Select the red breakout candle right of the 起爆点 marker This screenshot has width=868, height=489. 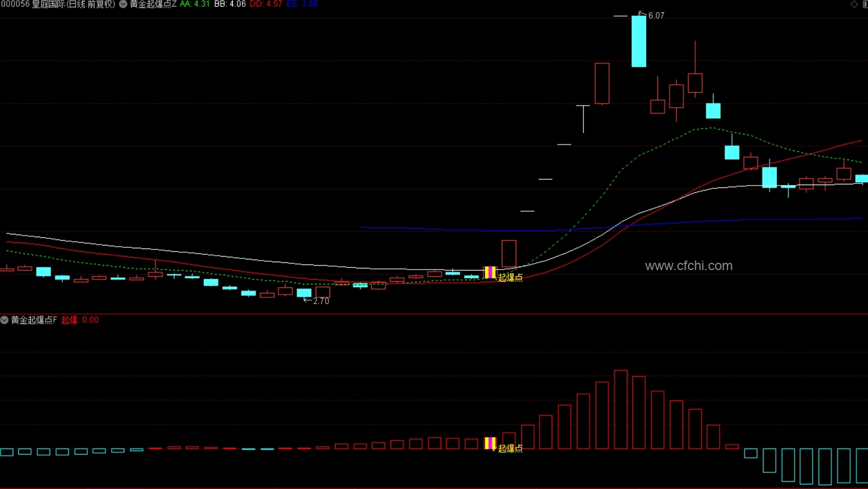(509, 254)
